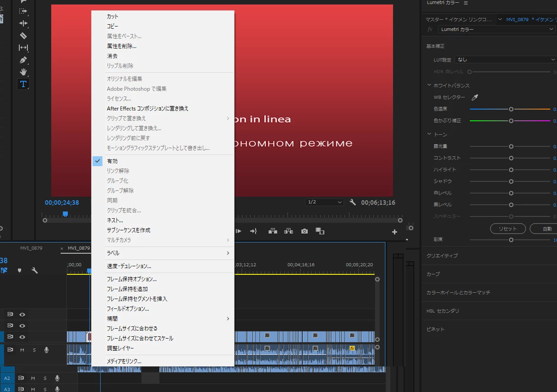
Task: Expand the 補間 submenu
Action: click(163, 319)
